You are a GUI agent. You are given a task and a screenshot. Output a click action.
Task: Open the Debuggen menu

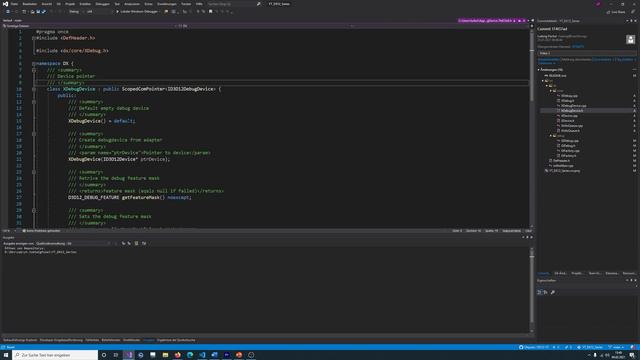[102, 4]
